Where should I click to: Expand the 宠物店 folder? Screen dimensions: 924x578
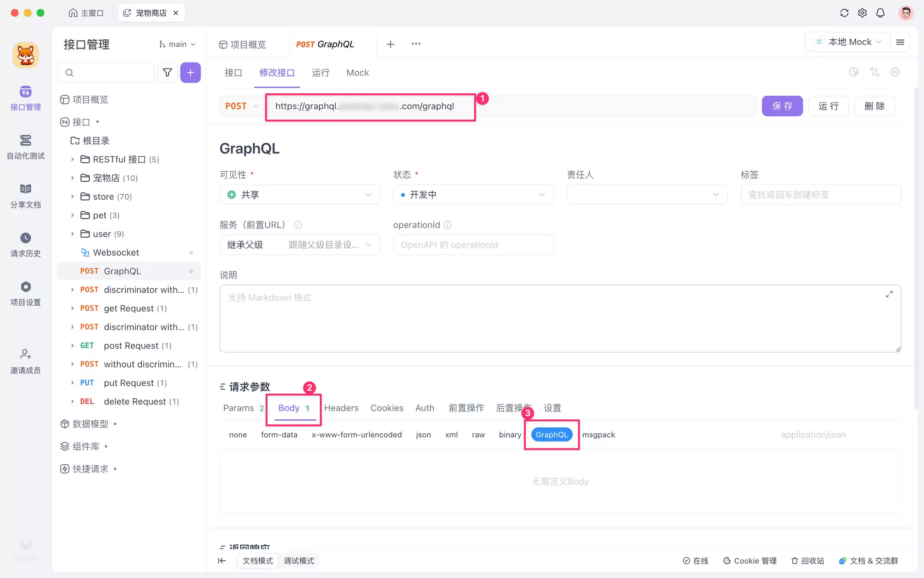point(72,178)
